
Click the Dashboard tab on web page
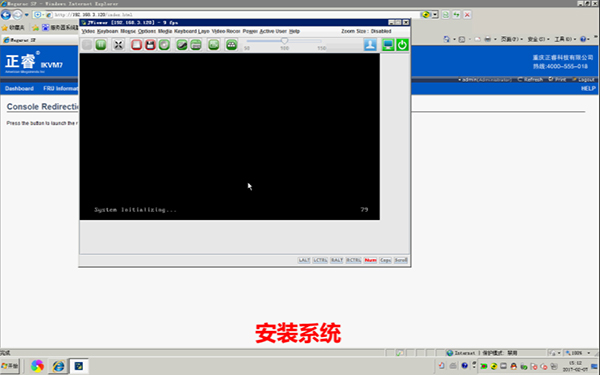click(x=19, y=88)
